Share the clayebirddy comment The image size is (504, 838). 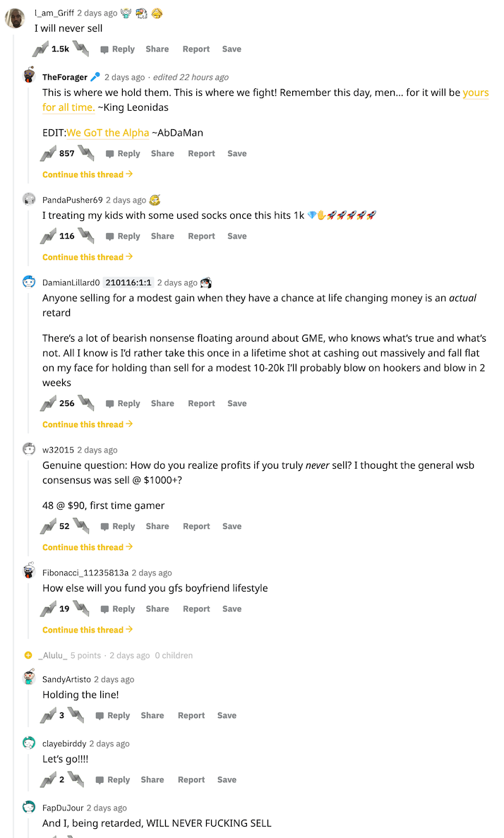click(x=152, y=779)
